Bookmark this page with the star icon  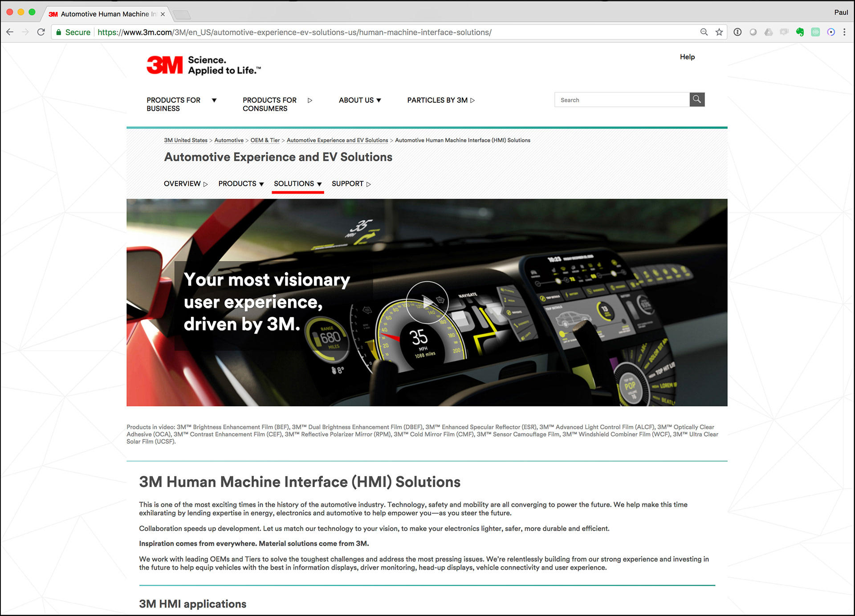pos(719,32)
